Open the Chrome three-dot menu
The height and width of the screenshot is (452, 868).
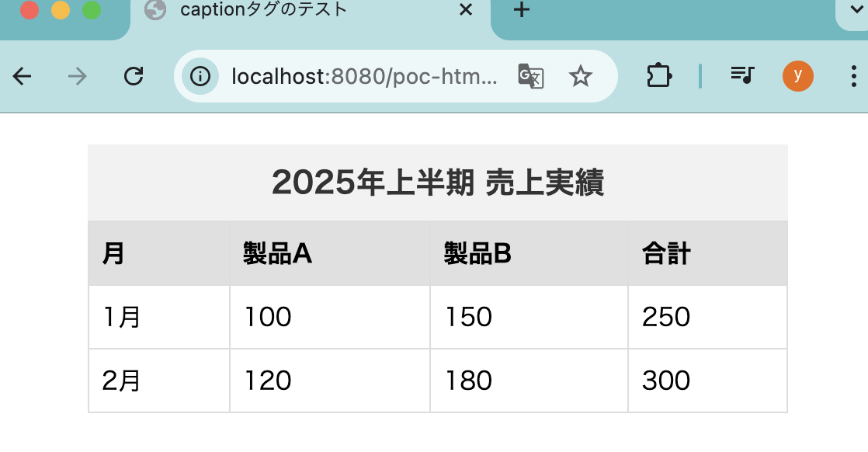(x=853, y=76)
